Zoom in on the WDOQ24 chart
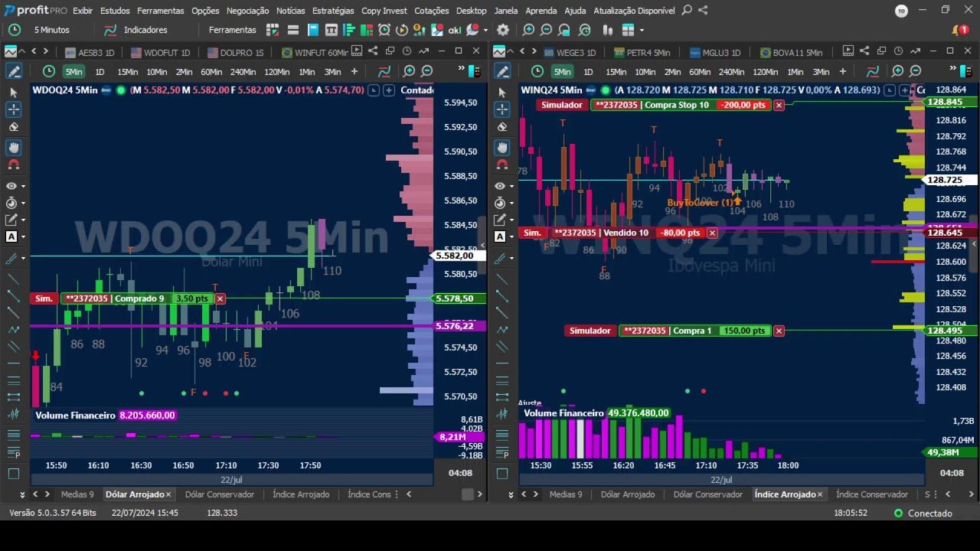980x551 pixels. (409, 71)
